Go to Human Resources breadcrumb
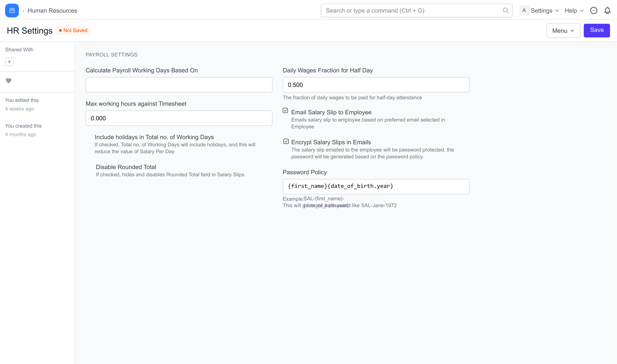The height and width of the screenshot is (364, 617). pyautogui.click(x=52, y=11)
